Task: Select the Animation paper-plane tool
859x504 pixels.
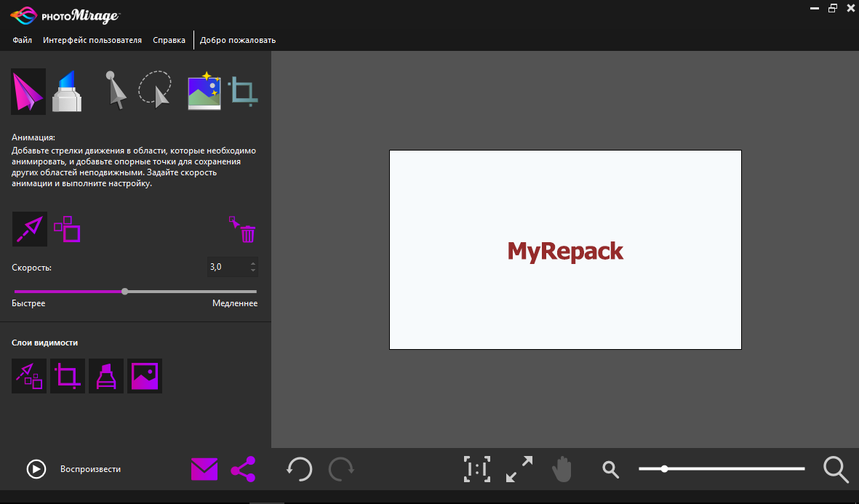Action: point(28,92)
